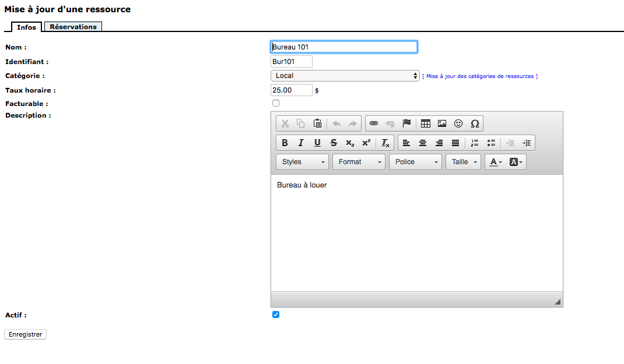
Task: Switch to the Réservations tab
Action: tap(73, 27)
